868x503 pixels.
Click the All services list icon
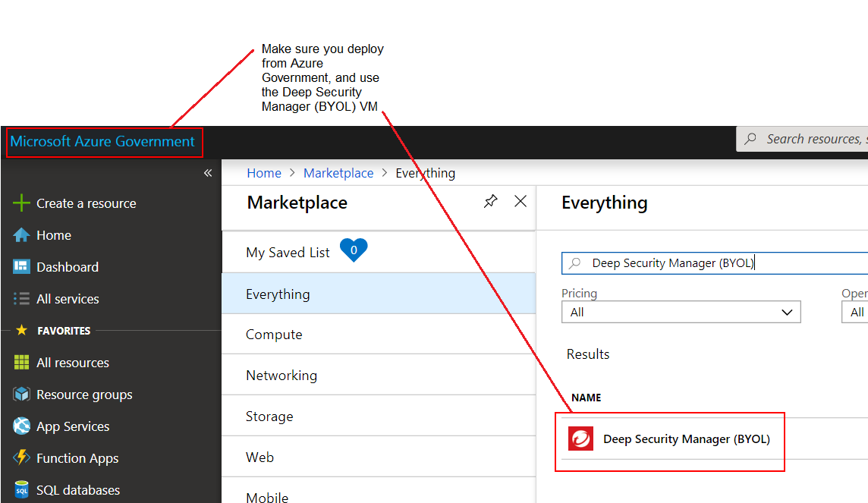pyautogui.click(x=23, y=298)
